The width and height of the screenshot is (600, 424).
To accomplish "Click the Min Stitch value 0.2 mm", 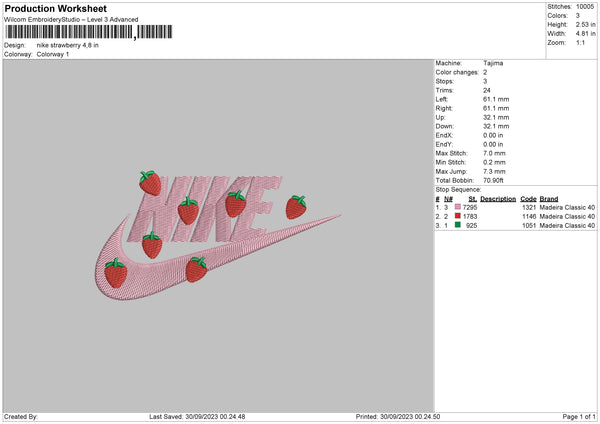I will pos(494,162).
